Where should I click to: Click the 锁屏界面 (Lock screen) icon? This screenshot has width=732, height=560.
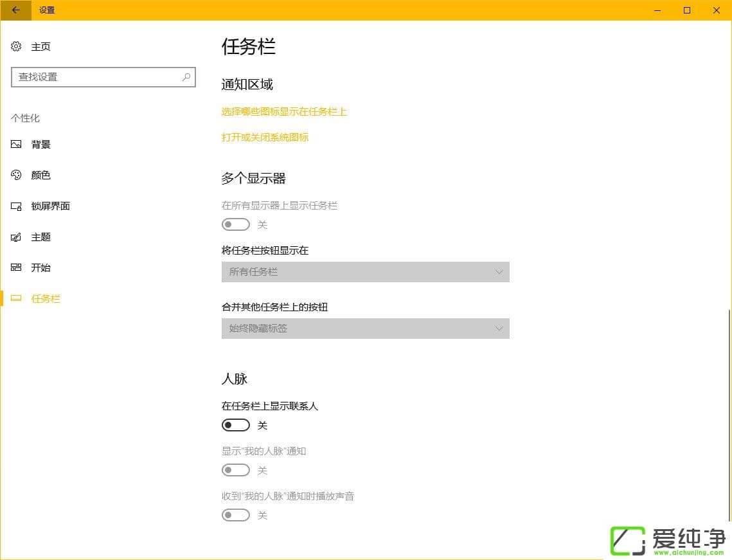tap(16, 206)
